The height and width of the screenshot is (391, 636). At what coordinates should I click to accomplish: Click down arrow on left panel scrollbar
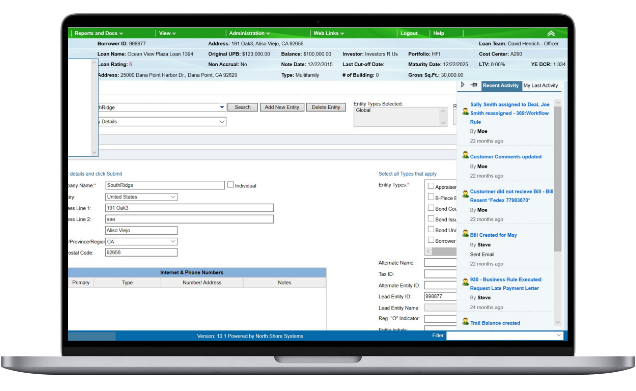click(x=94, y=153)
